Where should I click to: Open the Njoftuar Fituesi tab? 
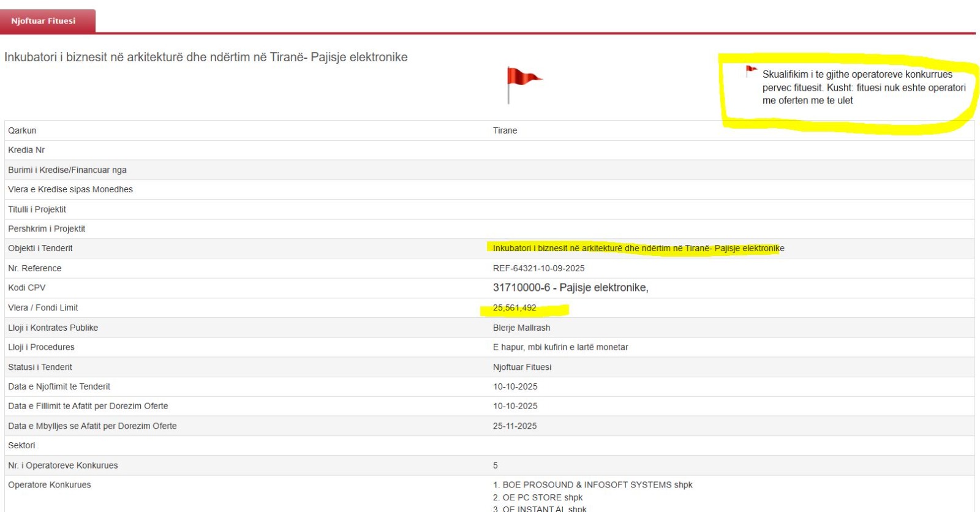coord(43,21)
